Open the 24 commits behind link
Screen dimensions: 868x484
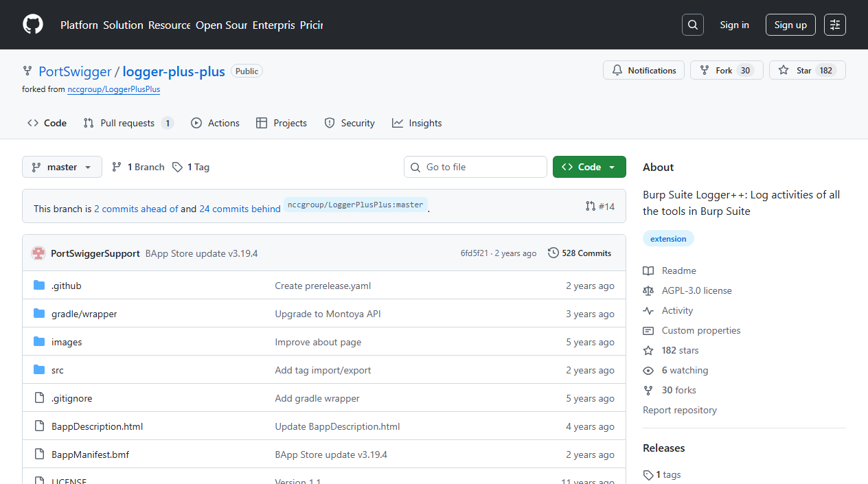pyautogui.click(x=240, y=209)
